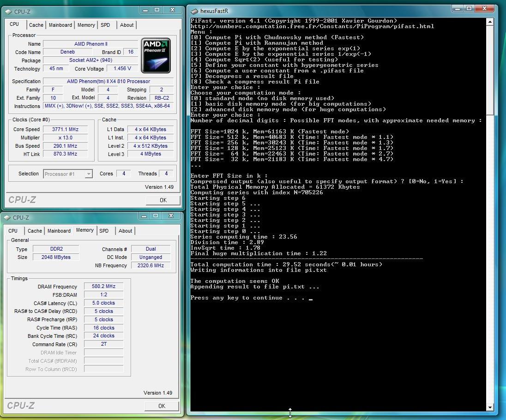Click the console scrollbar down arrow
The height and width of the screenshot is (420, 506).
[x=490, y=407]
